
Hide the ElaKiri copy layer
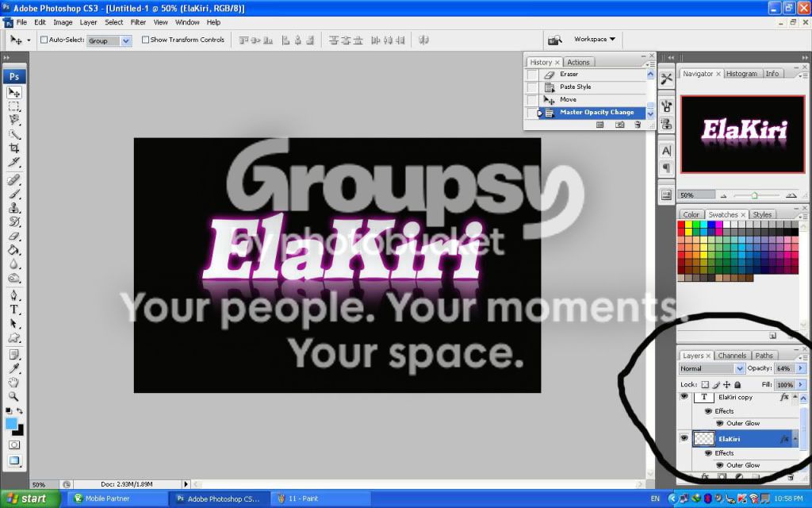684,397
